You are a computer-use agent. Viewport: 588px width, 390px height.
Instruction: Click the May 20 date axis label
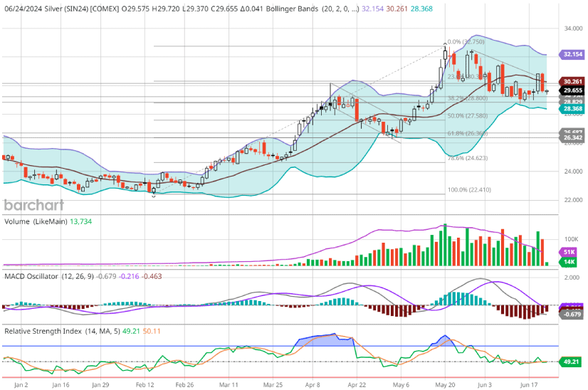pyautogui.click(x=444, y=384)
